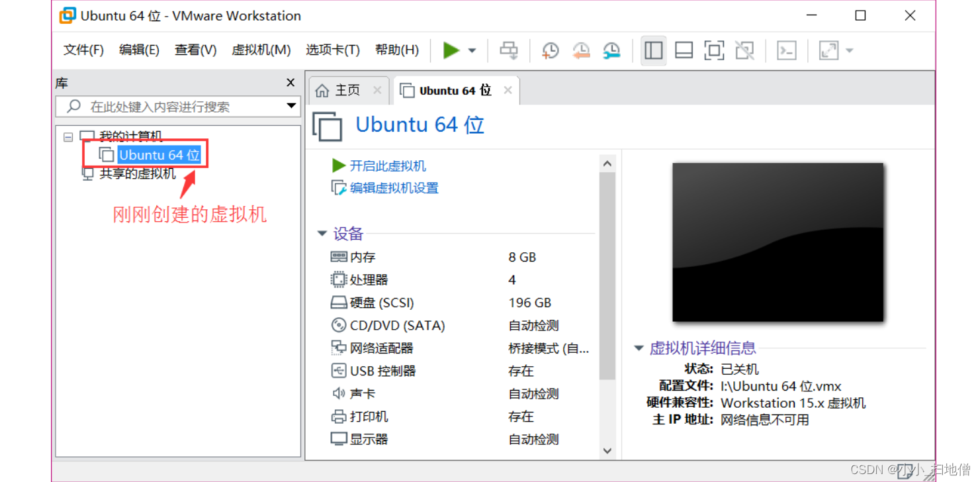Viewport: 980px width, 482px height.
Task: Open the 查看(V) menu
Action: pyautogui.click(x=195, y=50)
